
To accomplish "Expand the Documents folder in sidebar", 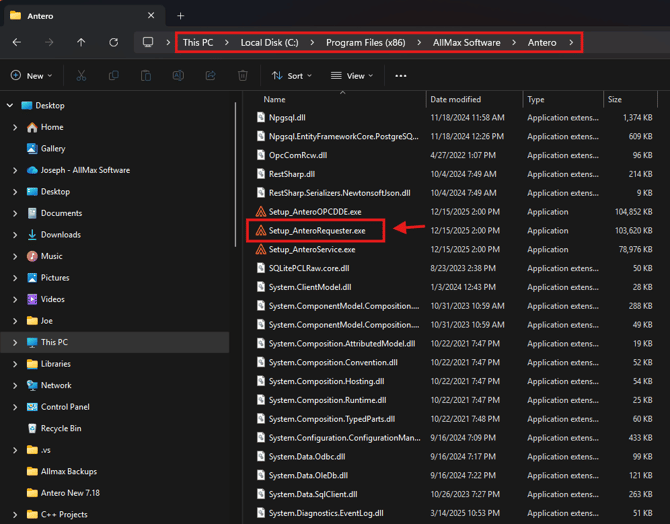I will (x=15, y=213).
